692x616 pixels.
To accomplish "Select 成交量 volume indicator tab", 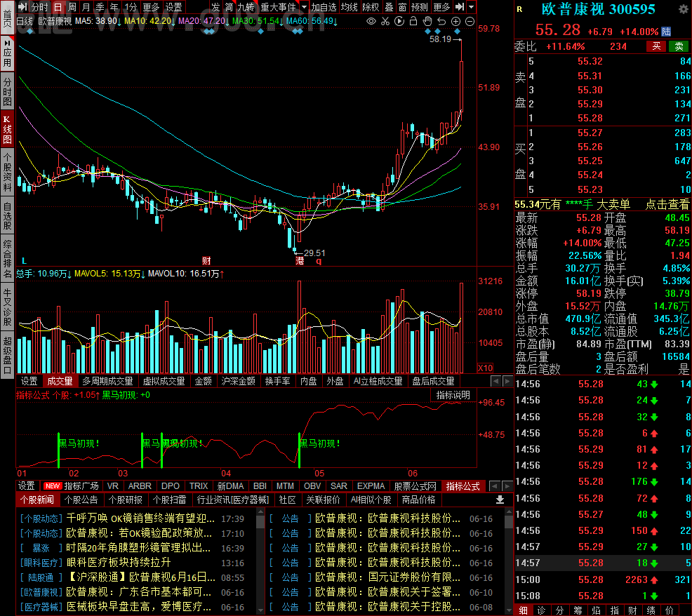I will point(60,381).
